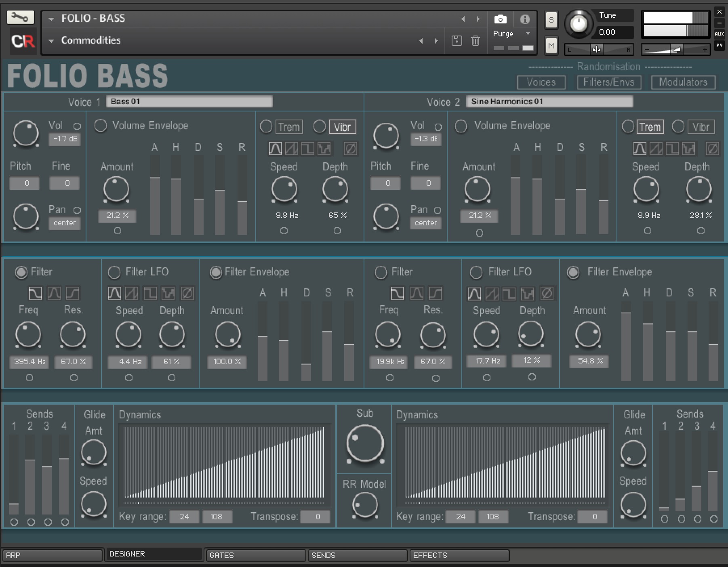728x567 pixels.
Task: Enable Voice 1 Vibr radio button
Action: [319, 126]
